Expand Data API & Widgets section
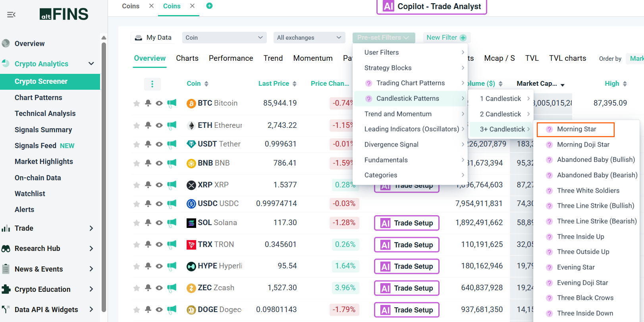644x322 pixels. [x=91, y=309]
